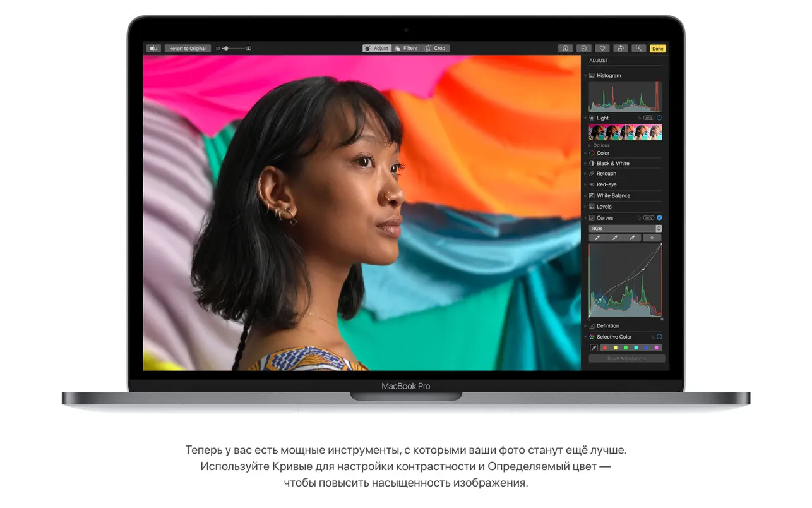The image size is (812, 508).
Task: Click the more options ellipsis icon
Action: pyautogui.click(x=584, y=48)
